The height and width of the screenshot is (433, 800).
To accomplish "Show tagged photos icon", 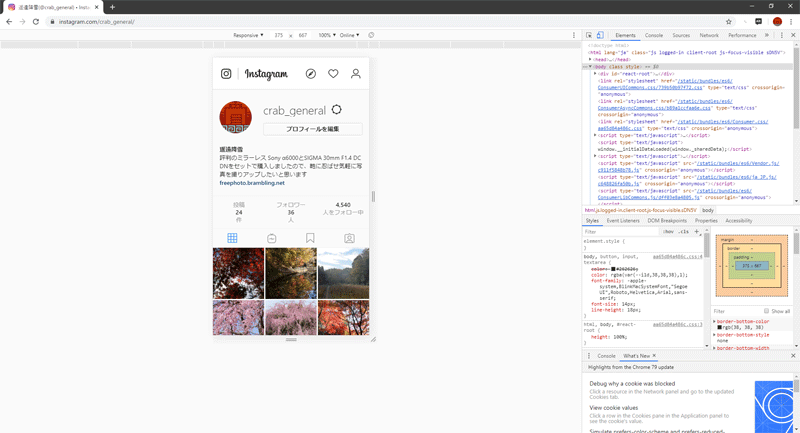I will click(349, 238).
